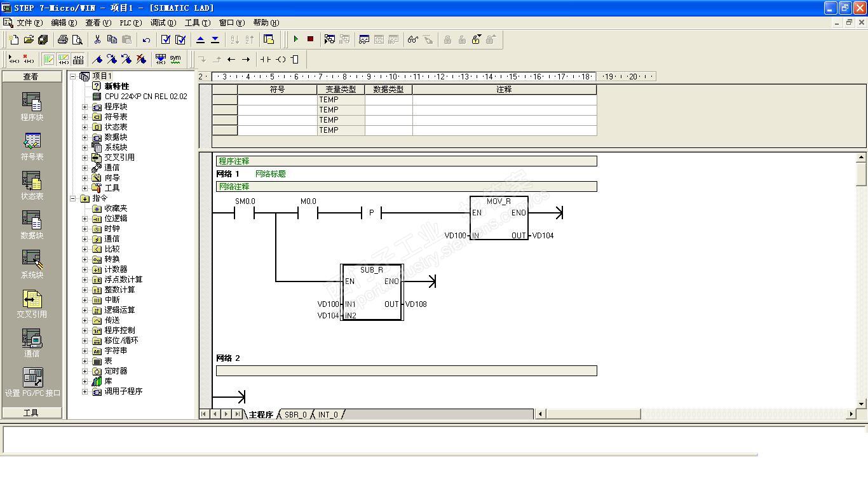Open the 编辑(E) menu
The image size is (868, 488).
(64, 23)
